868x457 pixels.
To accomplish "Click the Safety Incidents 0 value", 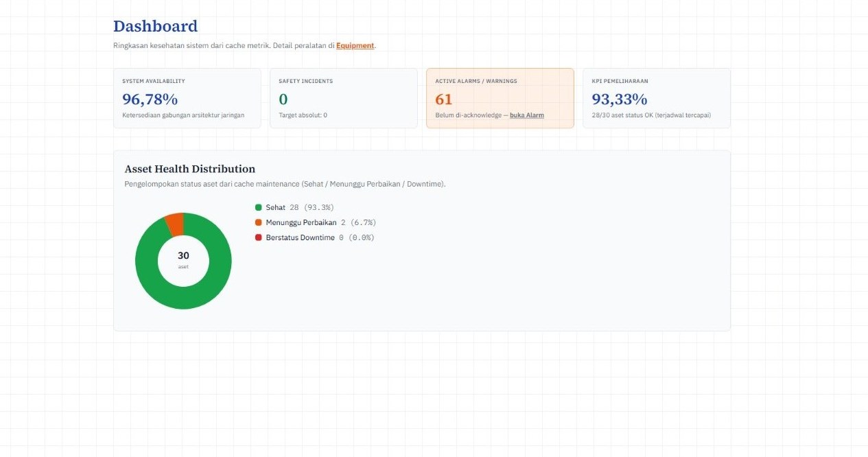I will point(283,99).
